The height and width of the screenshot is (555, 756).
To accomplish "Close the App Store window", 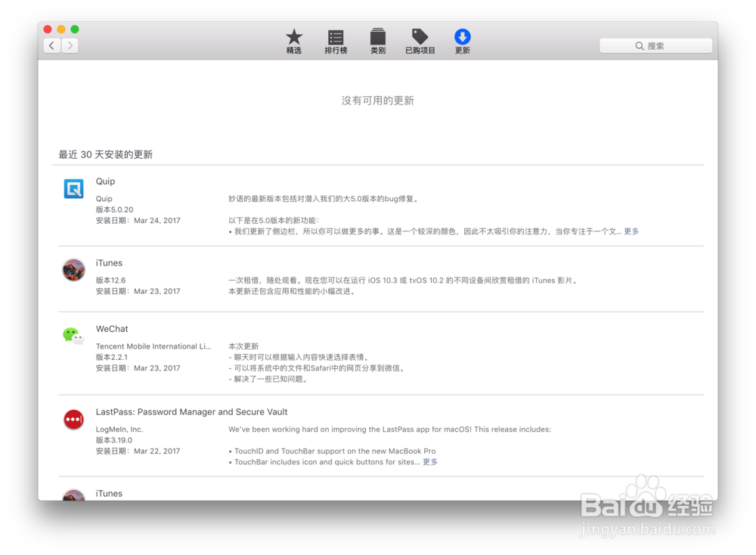I will (48, 29).
